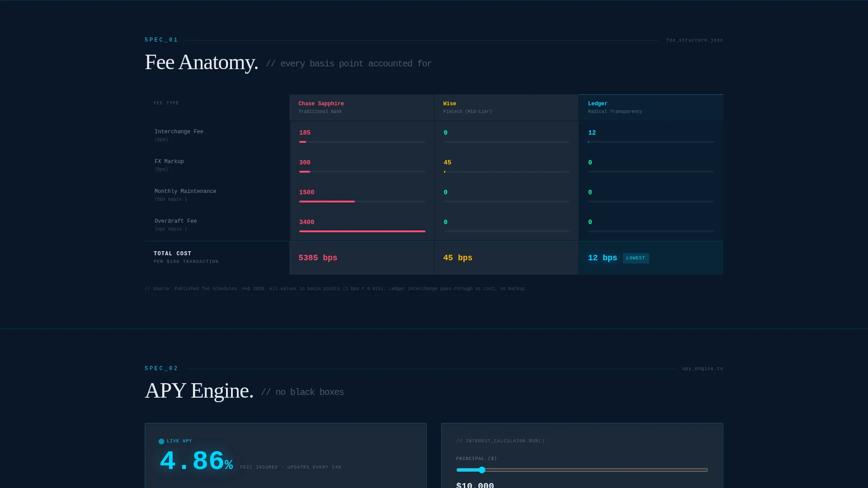The height and width of the screenshot is (488, 868).
Task: Click Chase maintenance value 1500
Action: pyautogui.click(x=307, y=192)
